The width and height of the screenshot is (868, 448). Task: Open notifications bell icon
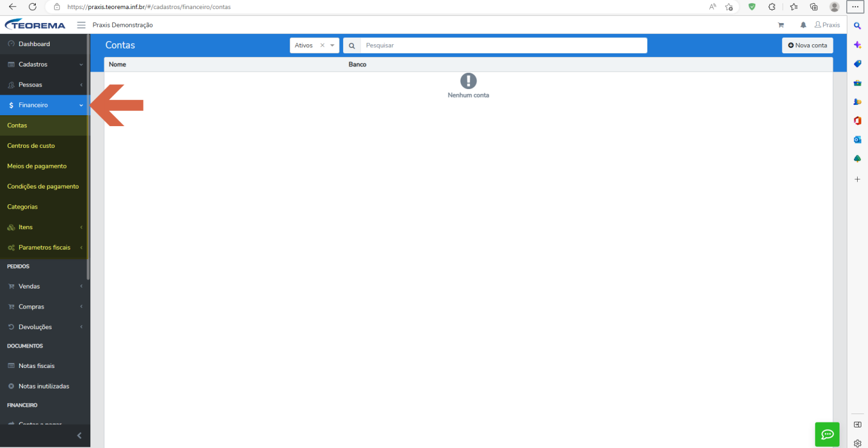tap(803, 25)
